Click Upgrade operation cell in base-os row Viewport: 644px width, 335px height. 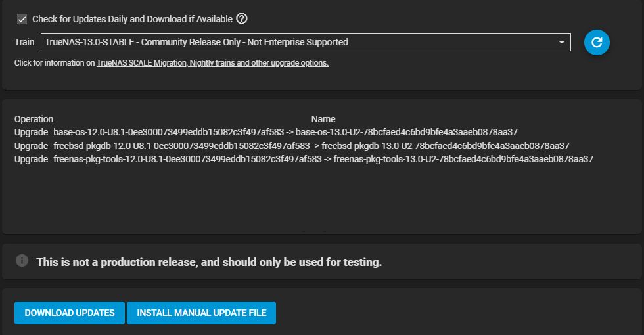[x=32, y=132]
